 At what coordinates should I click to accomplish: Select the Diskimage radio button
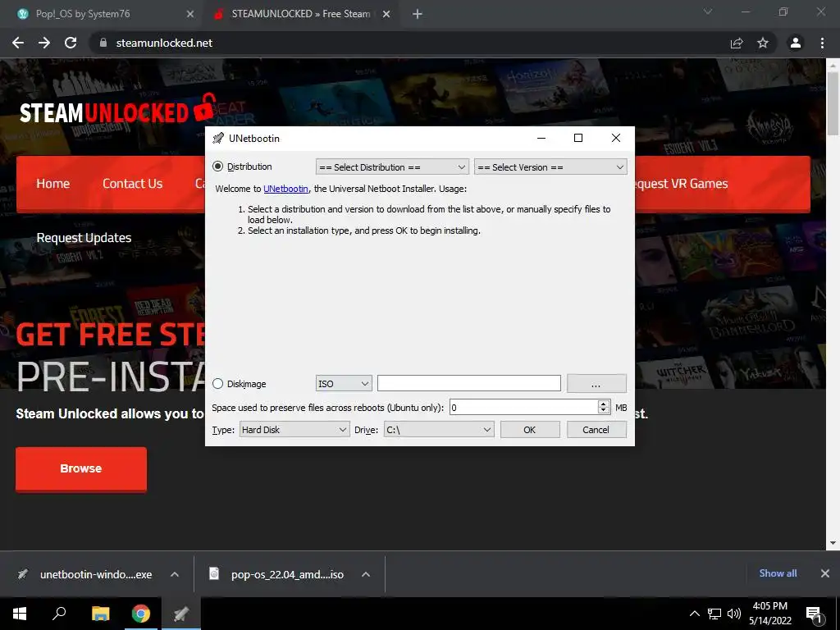pyautogui.click(x=217, y=384)
